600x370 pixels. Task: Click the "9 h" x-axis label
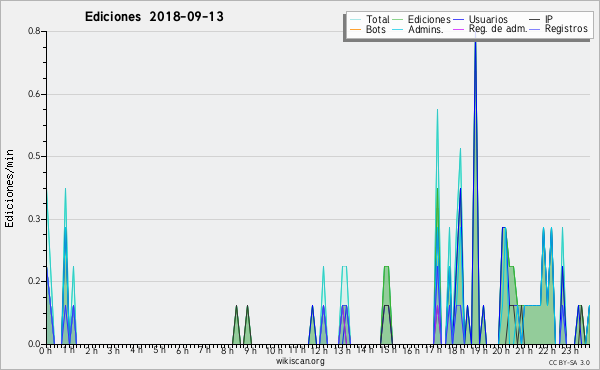(x=250, y=350)
